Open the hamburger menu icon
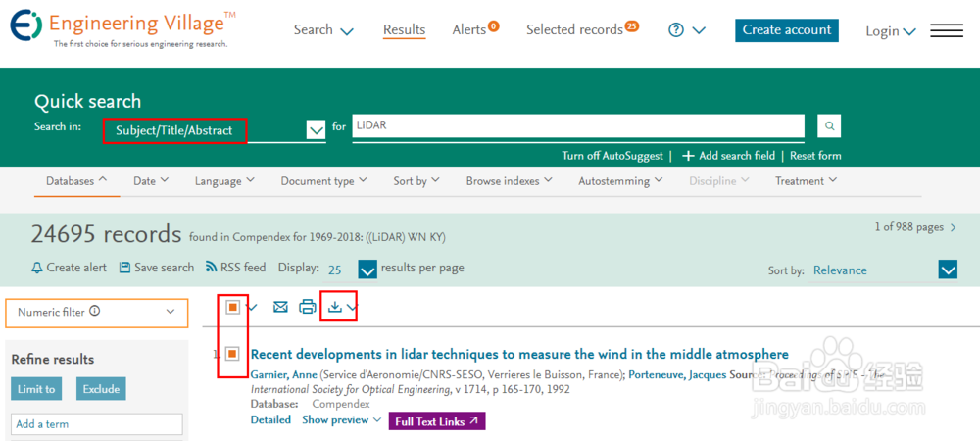Image resolution: width=980 pixels, height=441 pixels. coord(947,30)
